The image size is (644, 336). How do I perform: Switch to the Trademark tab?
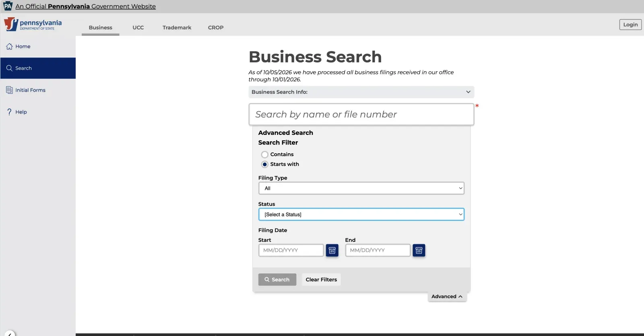coord(177,27)
